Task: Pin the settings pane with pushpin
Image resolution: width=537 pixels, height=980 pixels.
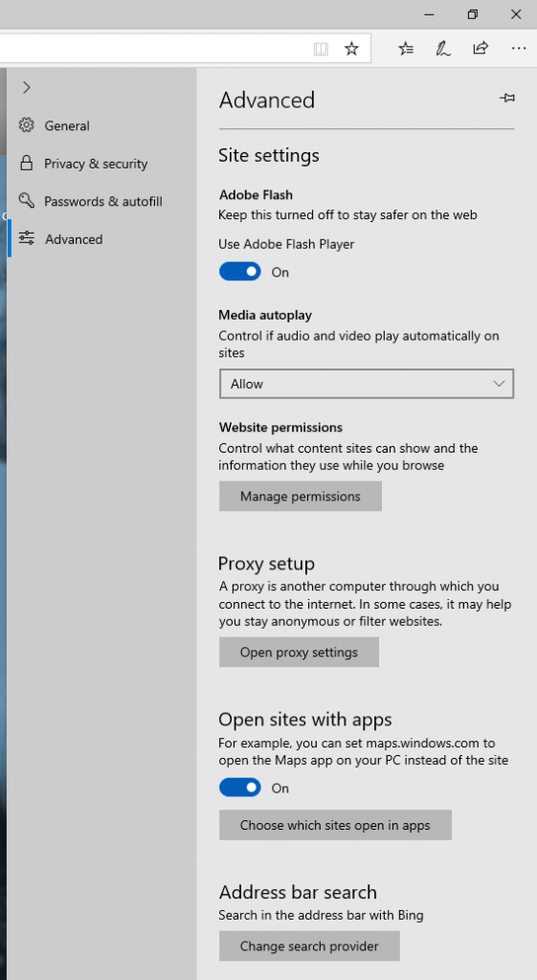Action: coord(507,99)
